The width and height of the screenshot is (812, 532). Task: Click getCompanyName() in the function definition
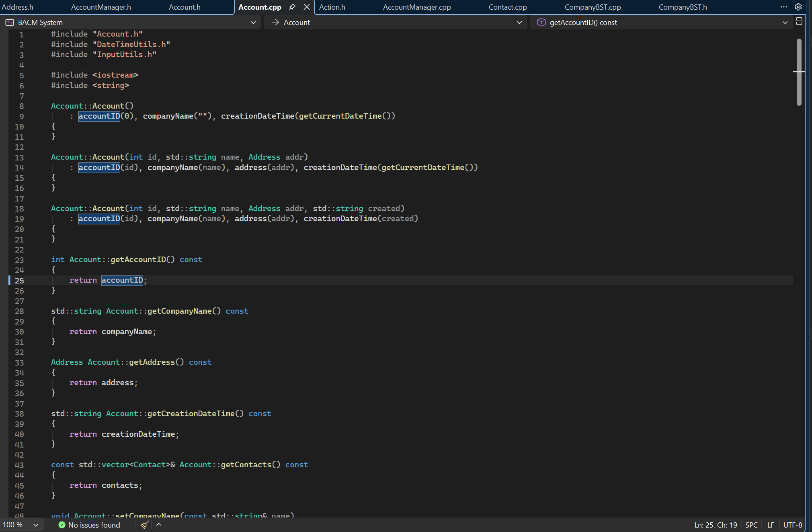click(x=184, y=311)
